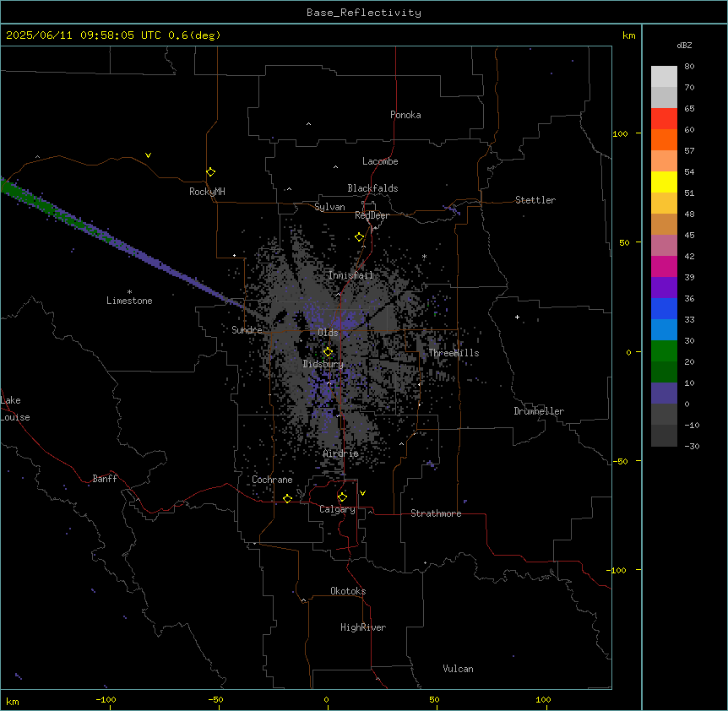The width and height of the screenshot is (728, 711).
Task: Select the yellow diamond marker below Cochrane
Action: [x=287, y=498]
